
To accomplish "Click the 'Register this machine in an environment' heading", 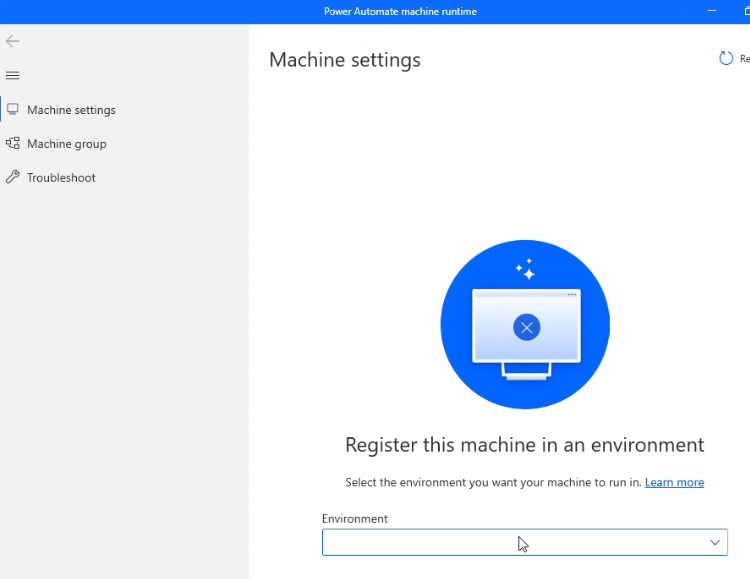I will [525, 445].
